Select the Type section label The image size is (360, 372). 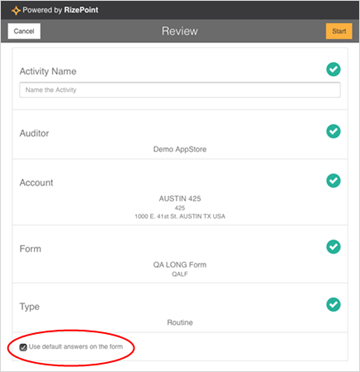tap(29, 307)
